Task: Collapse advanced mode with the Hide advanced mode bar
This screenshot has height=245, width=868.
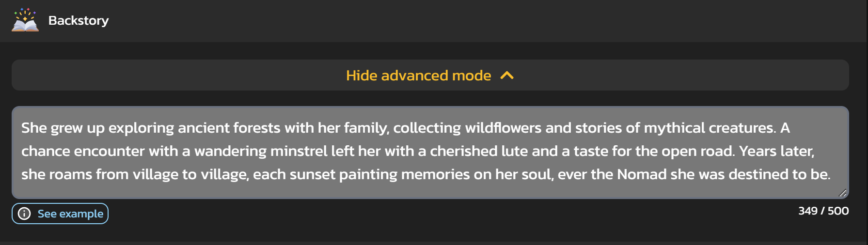Action: (x=430, y=75)
